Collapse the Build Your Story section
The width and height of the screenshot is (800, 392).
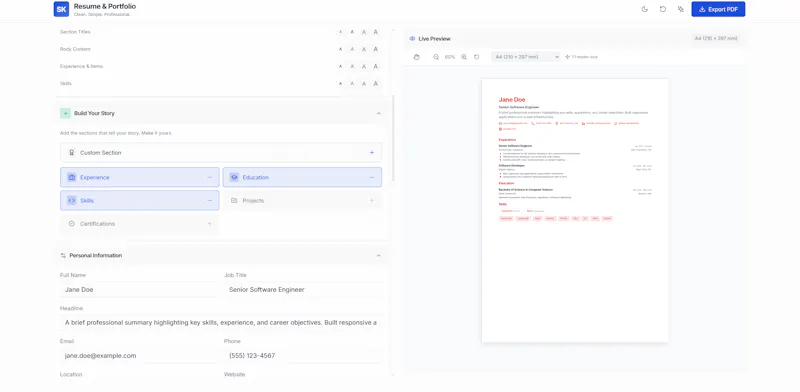click(379, 113)
